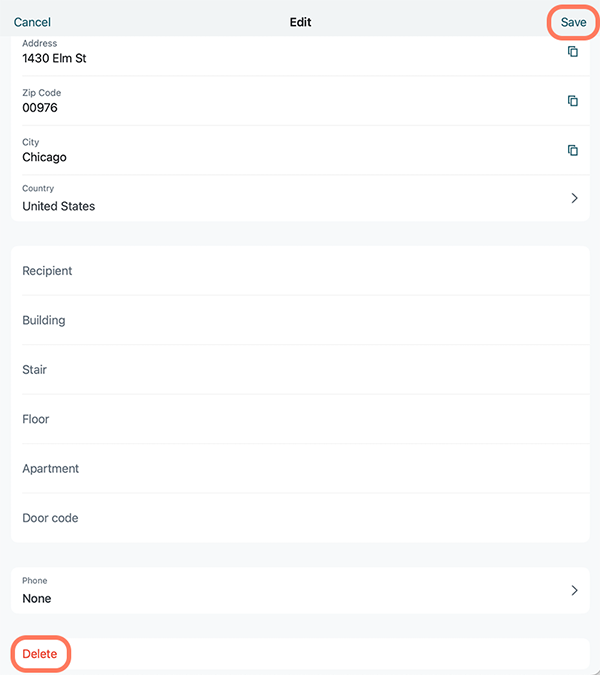Viewport: 600px width, 675px height.
Task: Copy the City field value
Action: coord(572,150)
